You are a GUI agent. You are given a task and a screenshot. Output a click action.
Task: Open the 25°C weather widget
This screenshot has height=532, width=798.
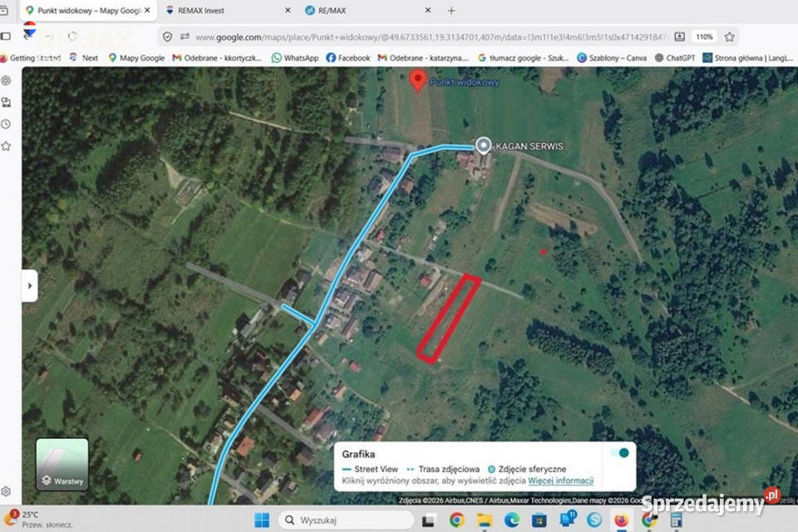(x=38, y=519)
